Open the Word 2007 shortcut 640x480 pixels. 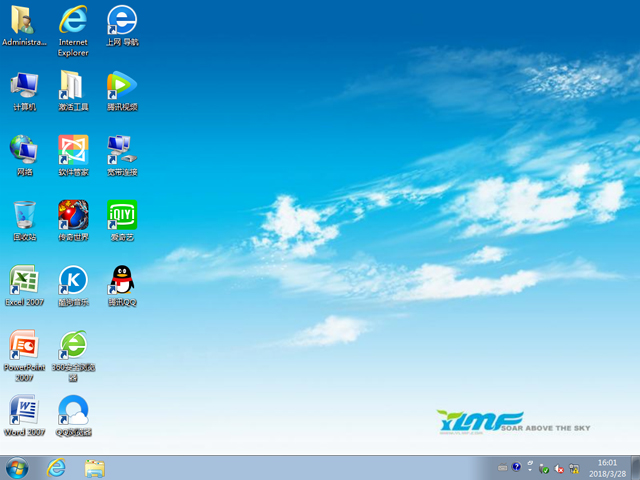[x=24, y=410]
